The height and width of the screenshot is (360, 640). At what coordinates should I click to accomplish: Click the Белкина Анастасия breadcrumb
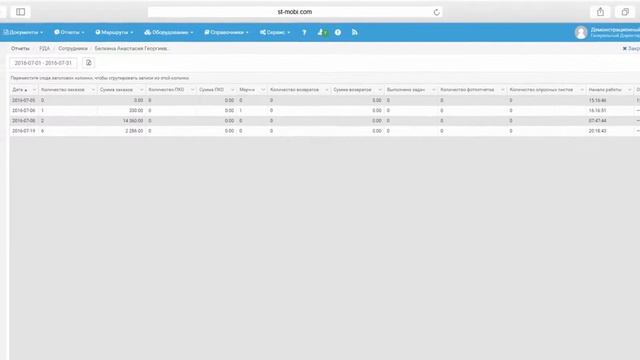[x=131, y=49]
